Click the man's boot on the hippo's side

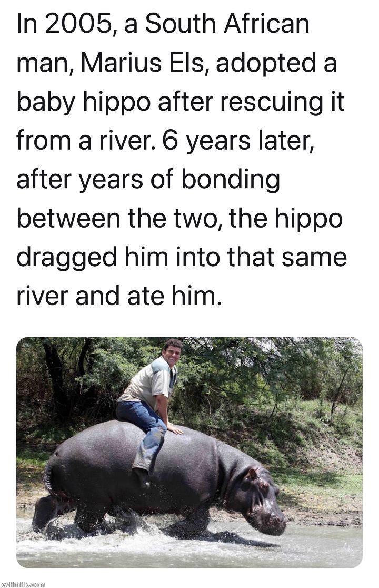tap(142, 477)
